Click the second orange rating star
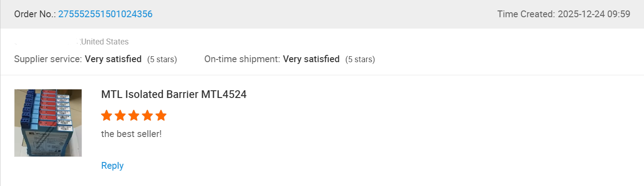 120,116
